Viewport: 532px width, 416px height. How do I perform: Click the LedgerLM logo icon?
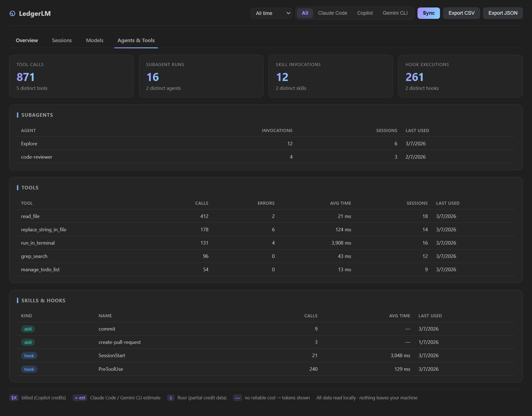tap(12, 14)
